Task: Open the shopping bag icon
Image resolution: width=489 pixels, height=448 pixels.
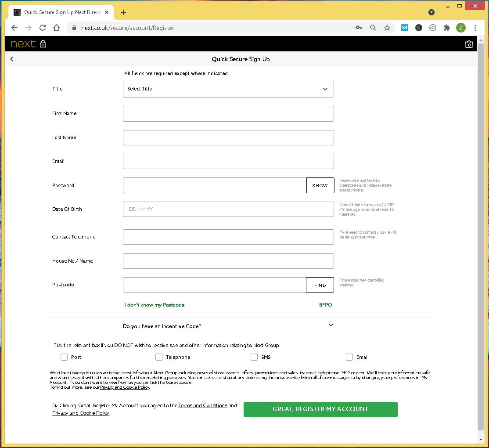Action: pos(469,44)
